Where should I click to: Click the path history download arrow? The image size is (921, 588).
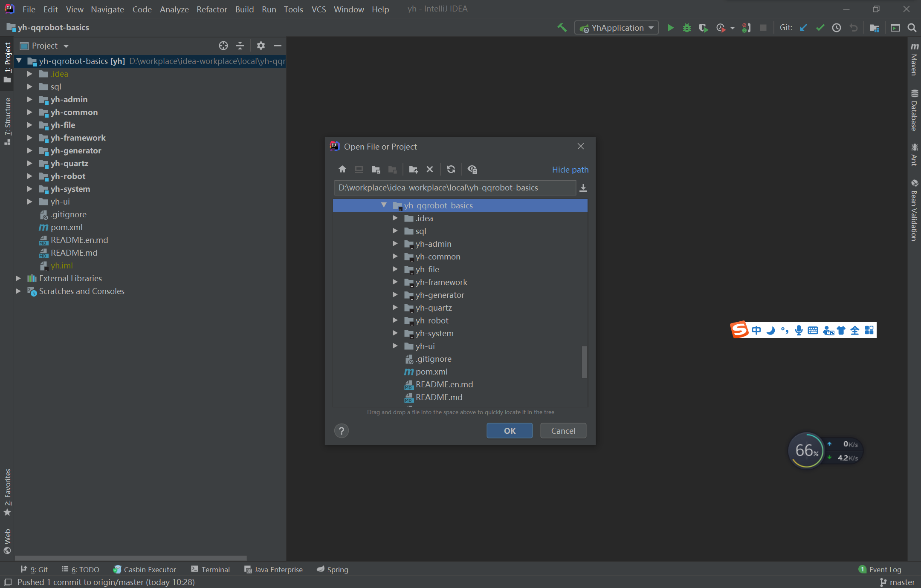583,188
